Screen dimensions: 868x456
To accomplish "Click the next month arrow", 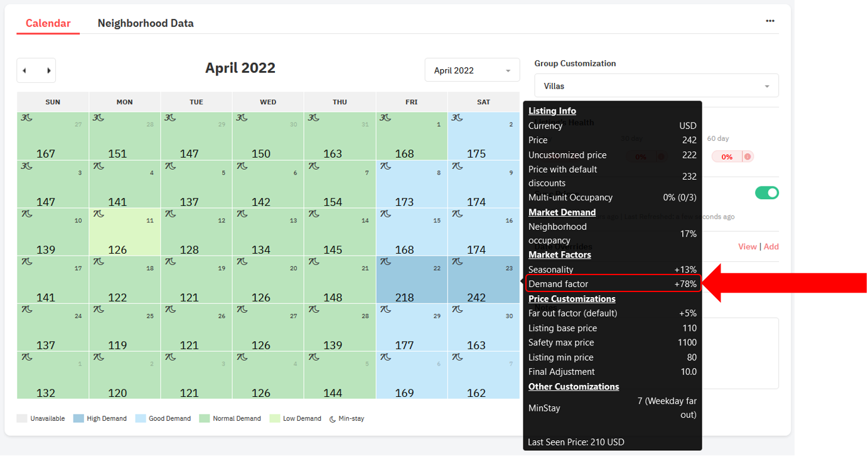I will pos(48,71).
